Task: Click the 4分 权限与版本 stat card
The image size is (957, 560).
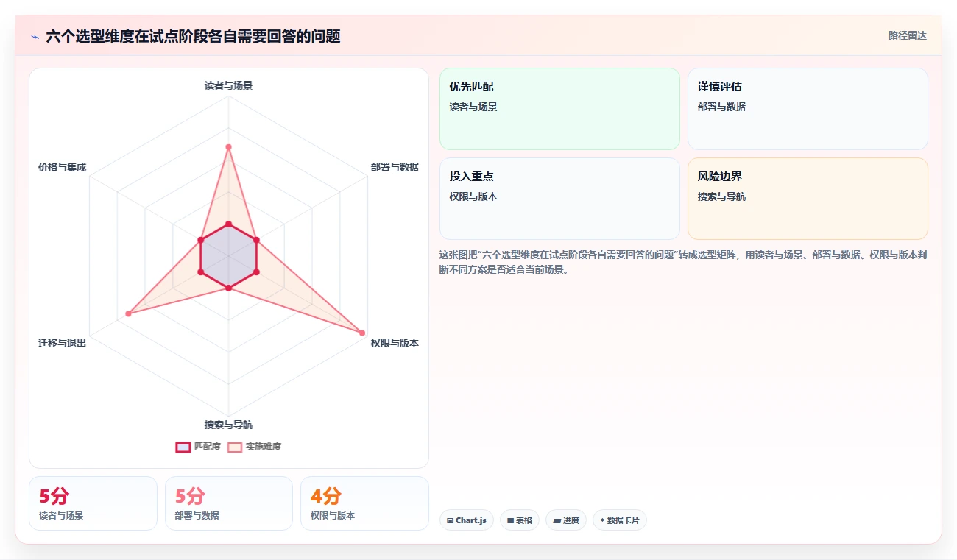Action: point(364,503)
